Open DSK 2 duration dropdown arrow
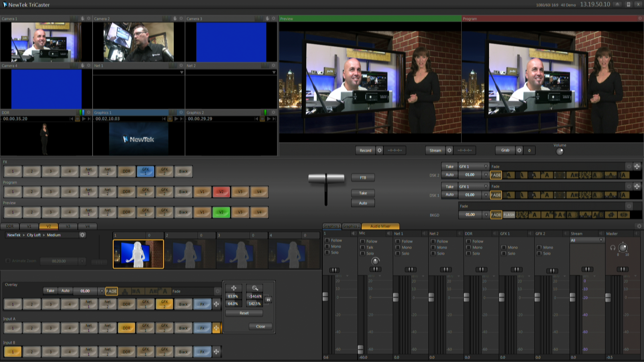Image resolution: width=644 pixels, height=362 pixels. (x=486, y=175)
